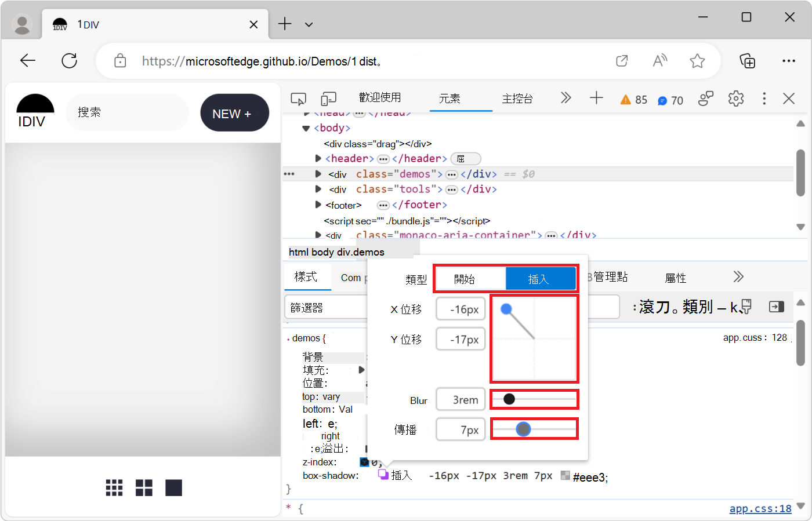Open Customize and control DevTools menu
812x521 pixels.
click(764, 99)
